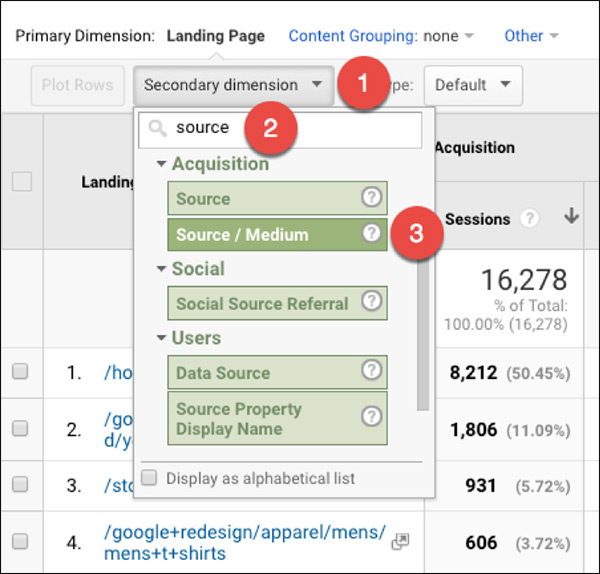The image size is (600, 574).
Task: Open help for Source dimension
Action: coord(371,197)
